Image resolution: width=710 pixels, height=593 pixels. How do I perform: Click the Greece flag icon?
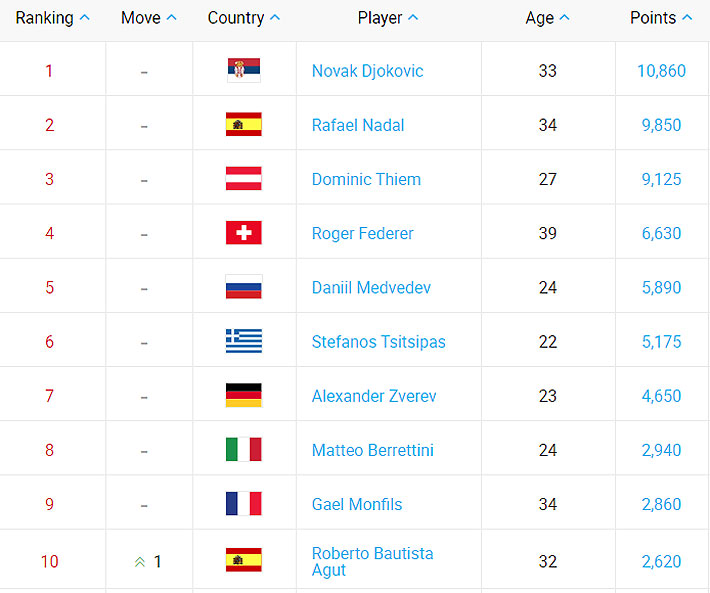244,341
